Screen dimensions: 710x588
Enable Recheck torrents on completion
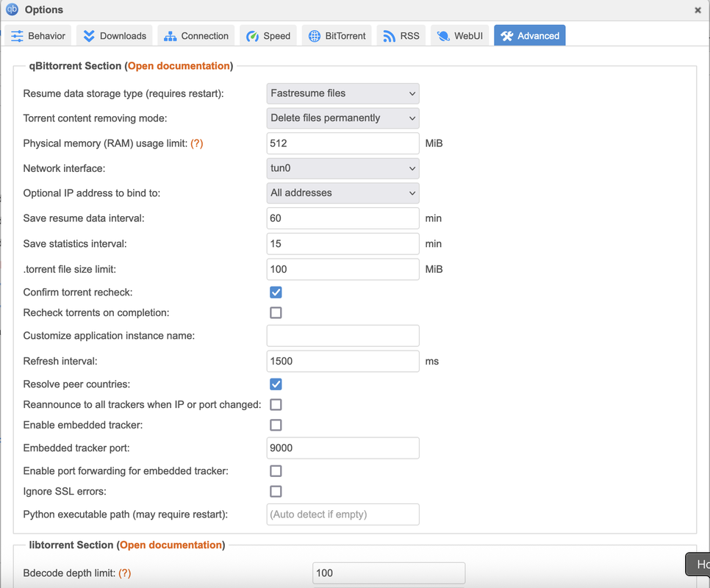(x=276, y=313)
